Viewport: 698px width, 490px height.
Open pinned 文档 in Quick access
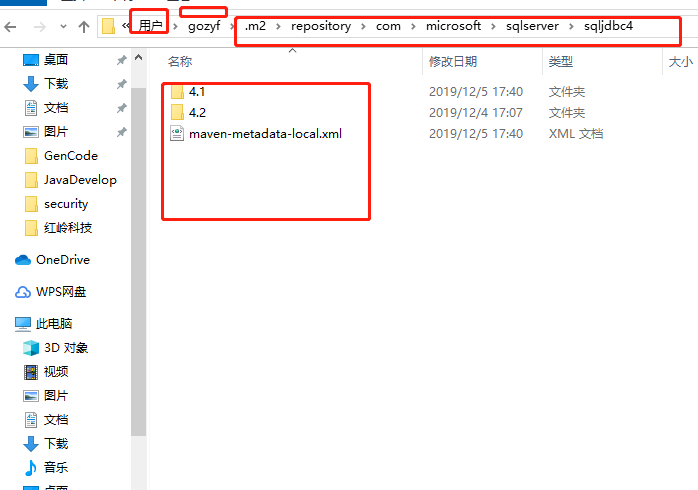coord(56,108)
